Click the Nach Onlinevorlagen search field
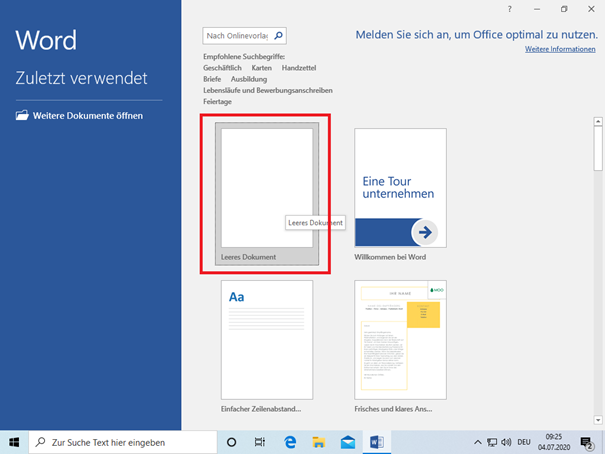Screen dimensions: 605x454 tap(237, 36)
